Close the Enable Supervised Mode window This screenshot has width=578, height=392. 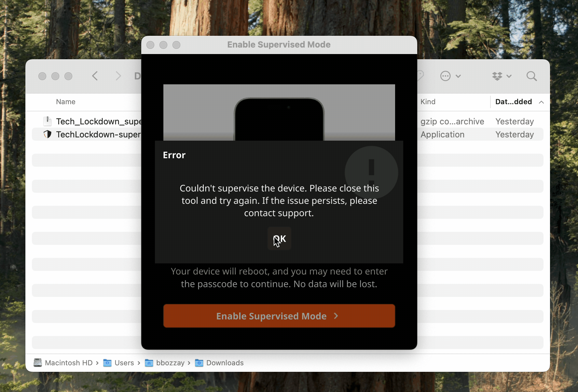click(x=150, y=45)
